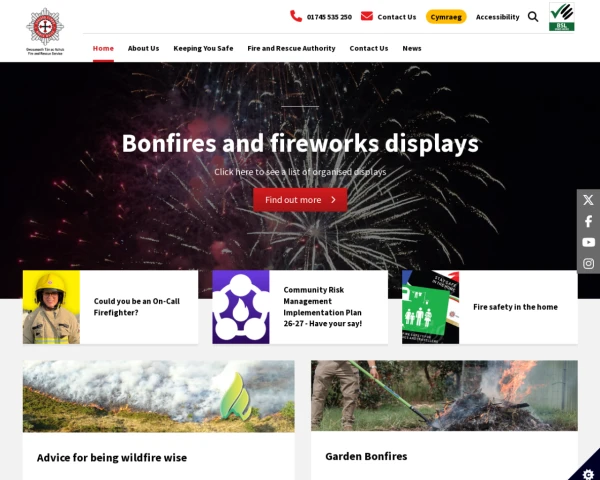Viewport: 600px width, 480px height.
Task: Click the Find out more button
Action: (300, 200)
